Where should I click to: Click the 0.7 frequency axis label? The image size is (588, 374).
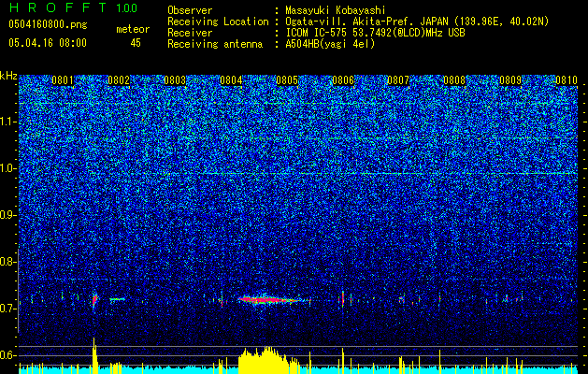click(8, 309)
